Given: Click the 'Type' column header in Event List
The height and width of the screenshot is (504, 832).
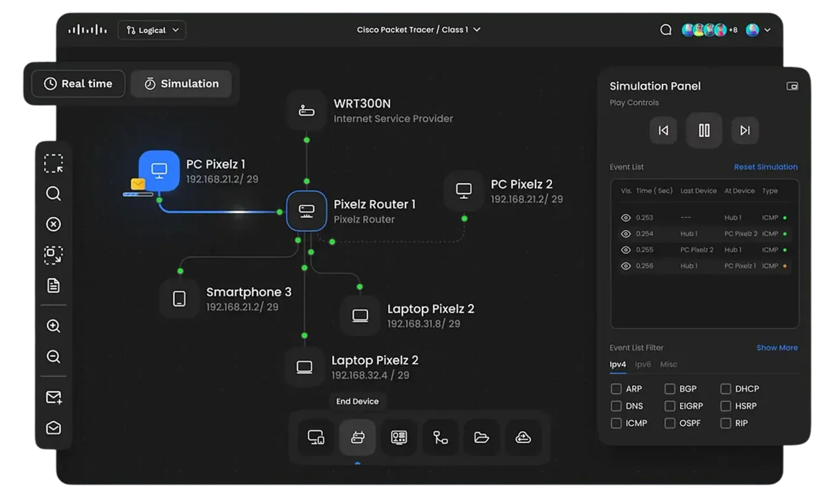Looking at the screenshot, I should [x=770, y=191].
